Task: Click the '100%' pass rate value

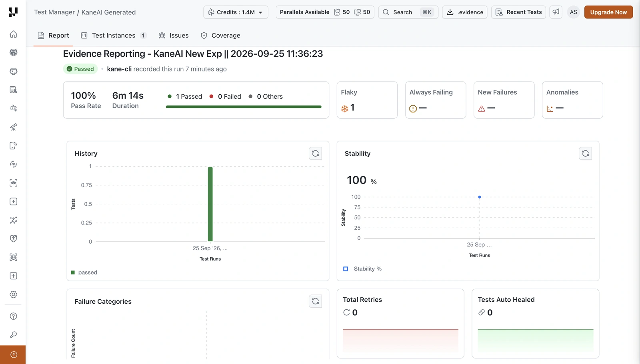Action: [83, 95]
